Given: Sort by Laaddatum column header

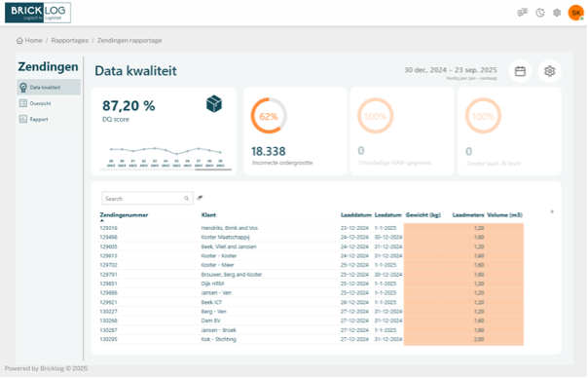Looking at the screenshot, I should (356, 215).
